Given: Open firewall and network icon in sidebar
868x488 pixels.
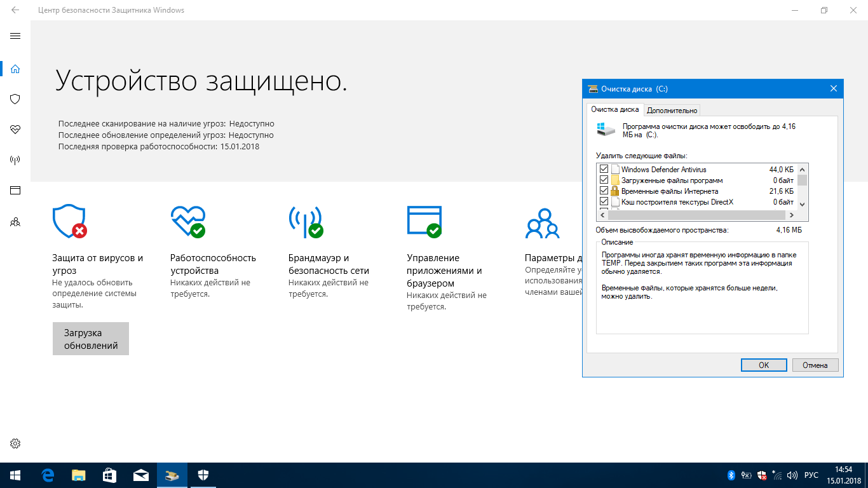Looking at the screenshot, I should 15,160.
